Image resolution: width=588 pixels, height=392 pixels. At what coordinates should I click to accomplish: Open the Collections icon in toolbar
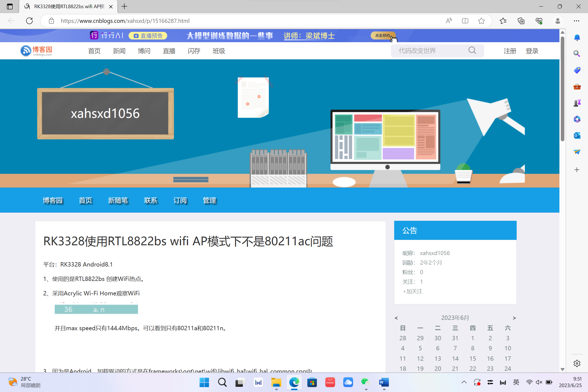[521, 21]
